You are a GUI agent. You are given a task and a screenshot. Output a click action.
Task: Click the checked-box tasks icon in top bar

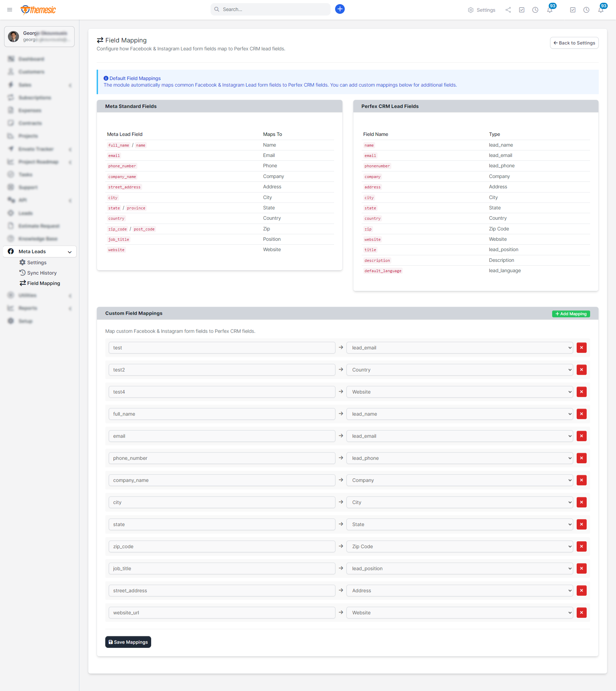[x=521, y=10]
